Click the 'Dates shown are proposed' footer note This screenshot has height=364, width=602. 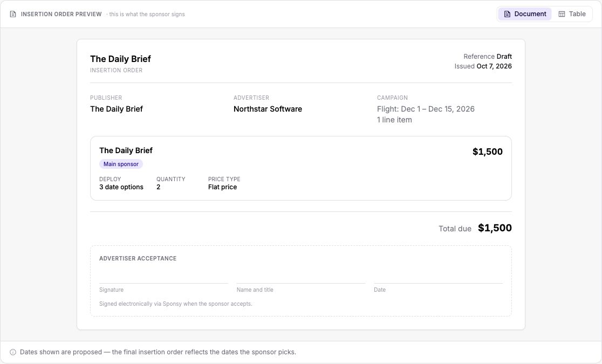click(158, 352)
